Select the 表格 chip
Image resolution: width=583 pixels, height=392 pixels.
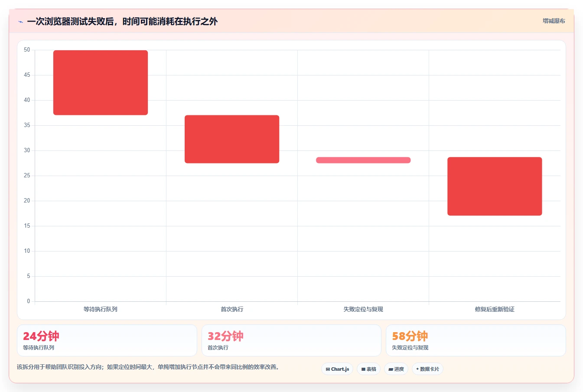point(368,369)
